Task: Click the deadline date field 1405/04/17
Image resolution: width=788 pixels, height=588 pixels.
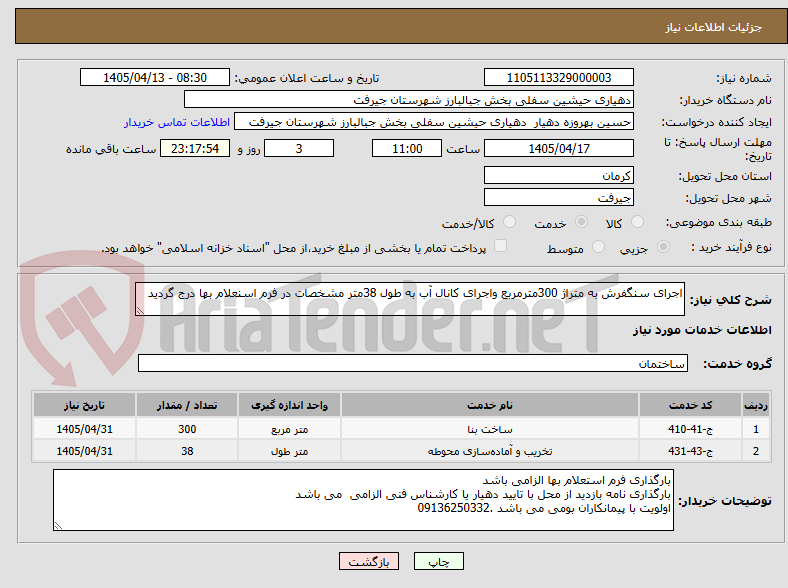Action: point(559,149)
